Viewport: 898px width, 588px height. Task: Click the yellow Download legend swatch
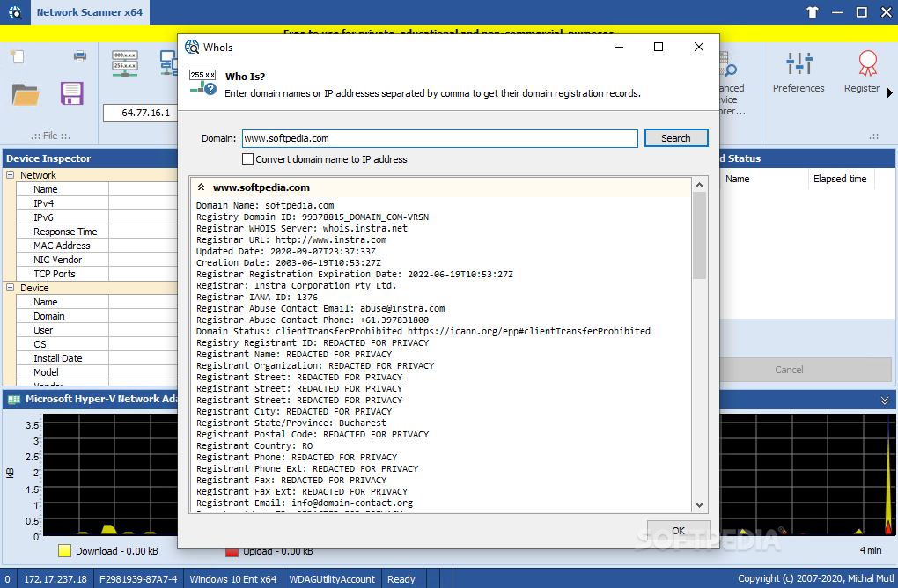coord(65,551)
